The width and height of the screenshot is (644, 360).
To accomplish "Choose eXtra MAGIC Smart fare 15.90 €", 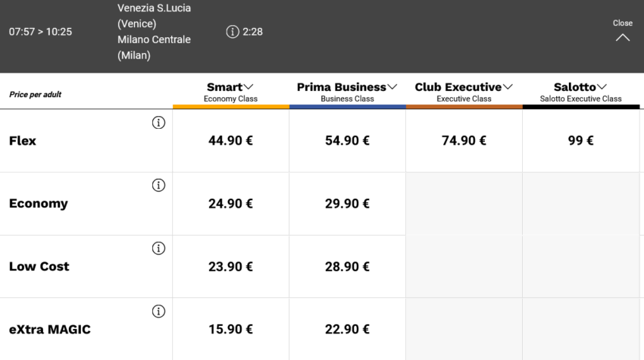I will pyautogui.click(x=230, y=330).
